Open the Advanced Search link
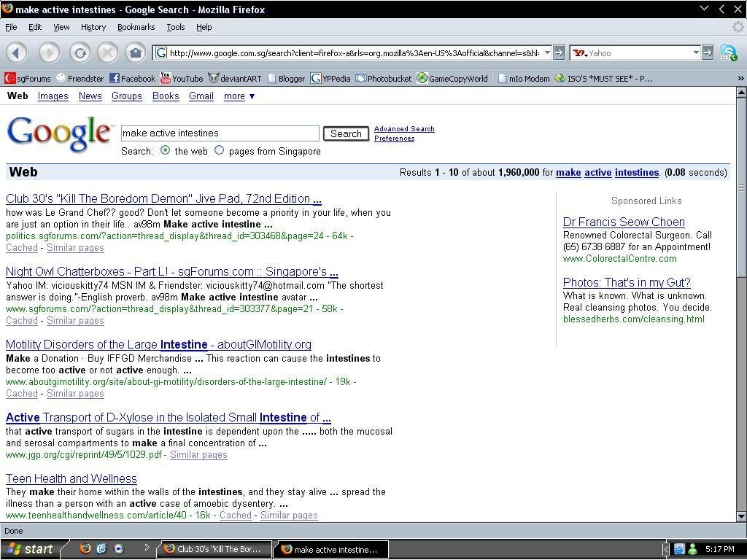747x560 pixels. pyautogui.click(x=404, y=128)
